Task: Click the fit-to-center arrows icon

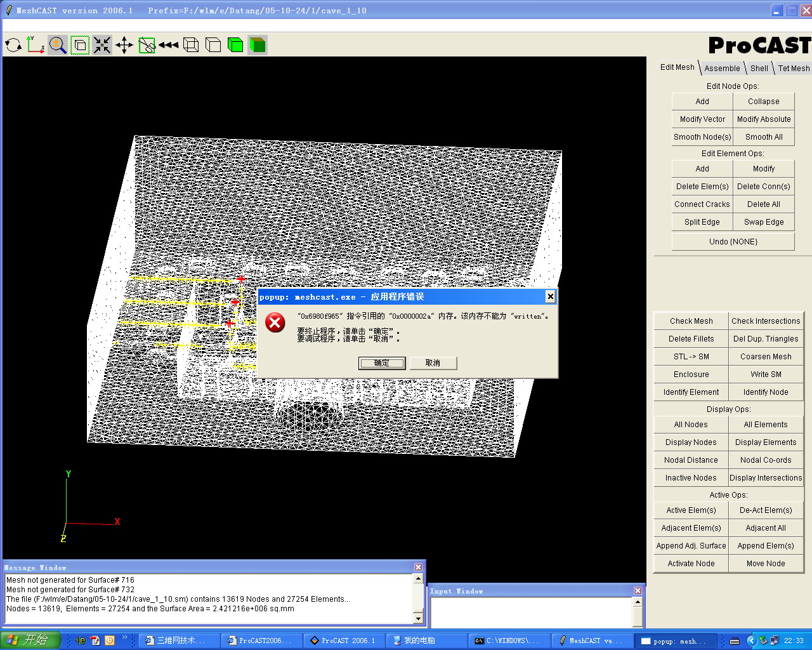Action: (x=102, y=45)
